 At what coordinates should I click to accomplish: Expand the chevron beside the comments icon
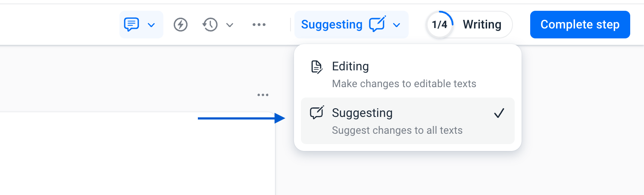point(151,25)
